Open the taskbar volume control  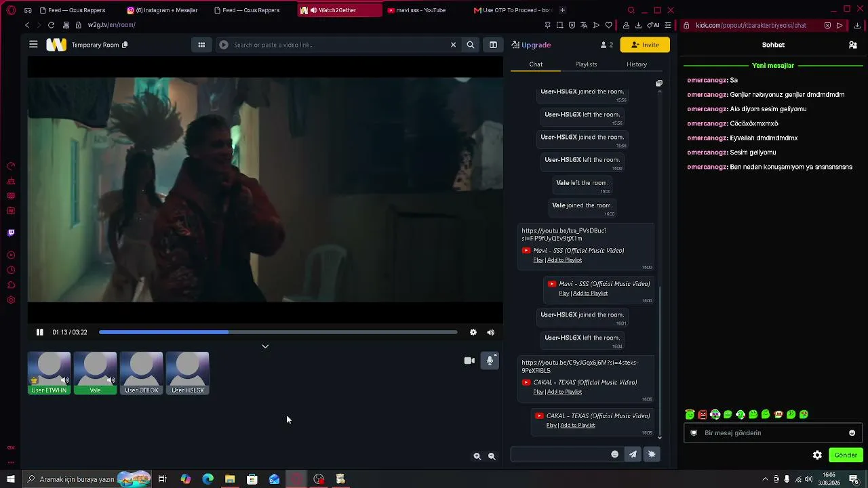click(808, 480)
